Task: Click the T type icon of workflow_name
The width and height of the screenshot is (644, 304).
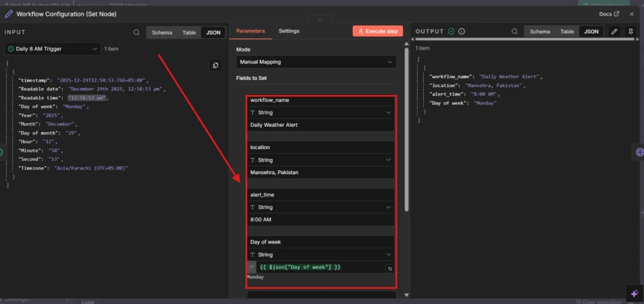Action: (253, 112)
